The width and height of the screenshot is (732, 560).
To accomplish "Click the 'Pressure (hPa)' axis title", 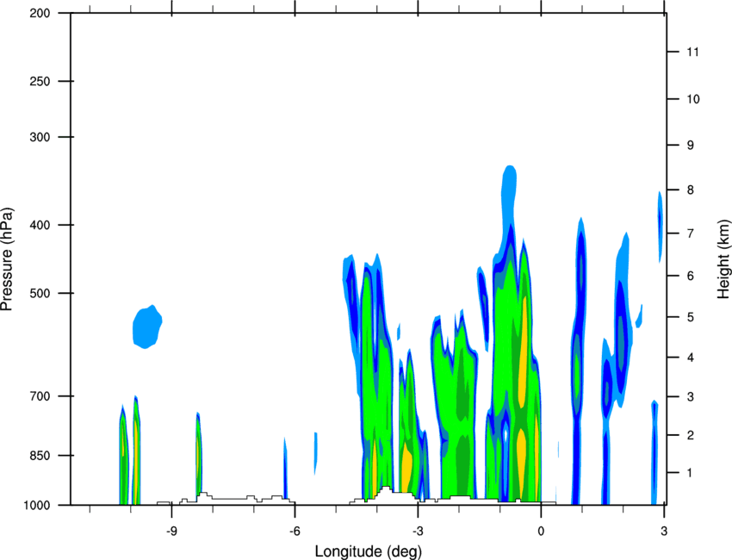I will [7, 259].
